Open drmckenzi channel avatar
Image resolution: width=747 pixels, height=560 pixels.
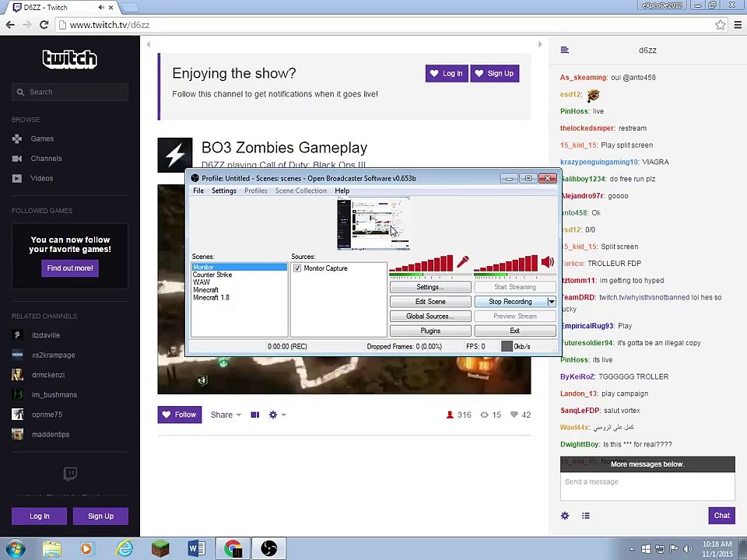(18, 375)
